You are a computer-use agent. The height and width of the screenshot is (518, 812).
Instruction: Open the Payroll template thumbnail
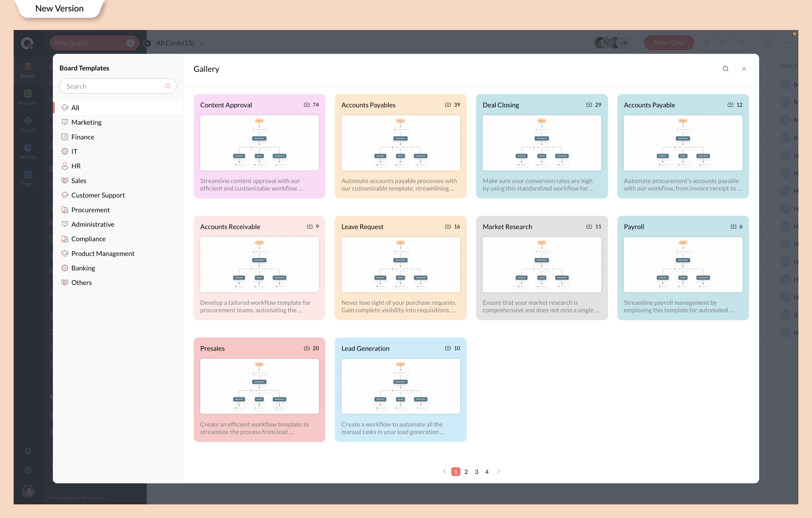click(683, 264)
